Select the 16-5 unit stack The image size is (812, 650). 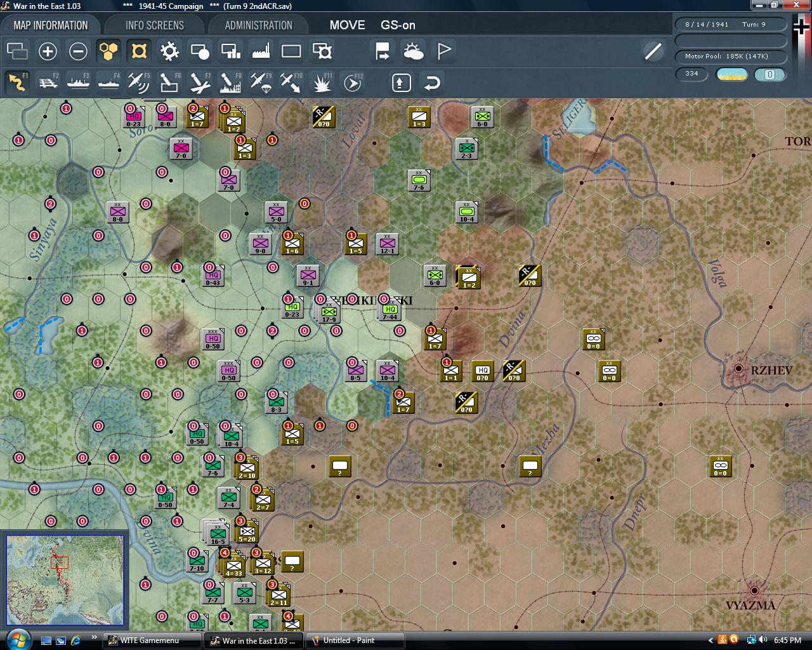(217, 533)
